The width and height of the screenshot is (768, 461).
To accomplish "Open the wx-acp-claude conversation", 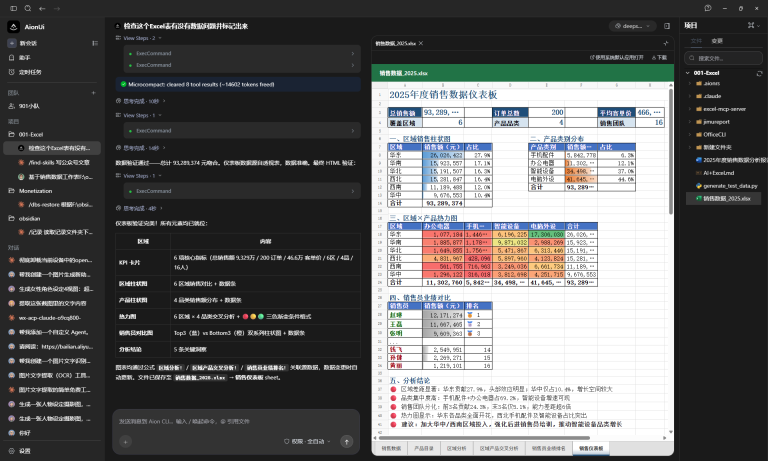I will (x=53, y=317).
